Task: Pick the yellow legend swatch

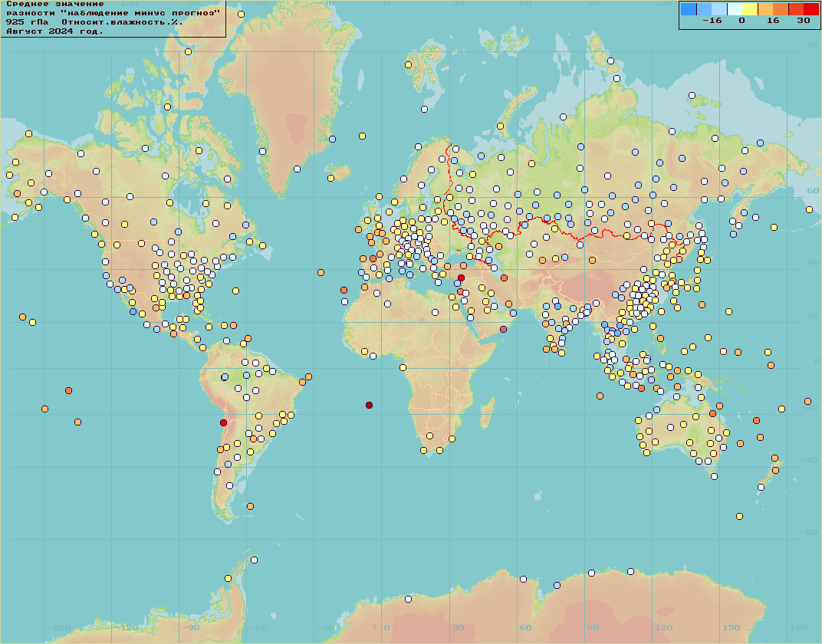Action: pyautogui.click(x=750, y=9)
